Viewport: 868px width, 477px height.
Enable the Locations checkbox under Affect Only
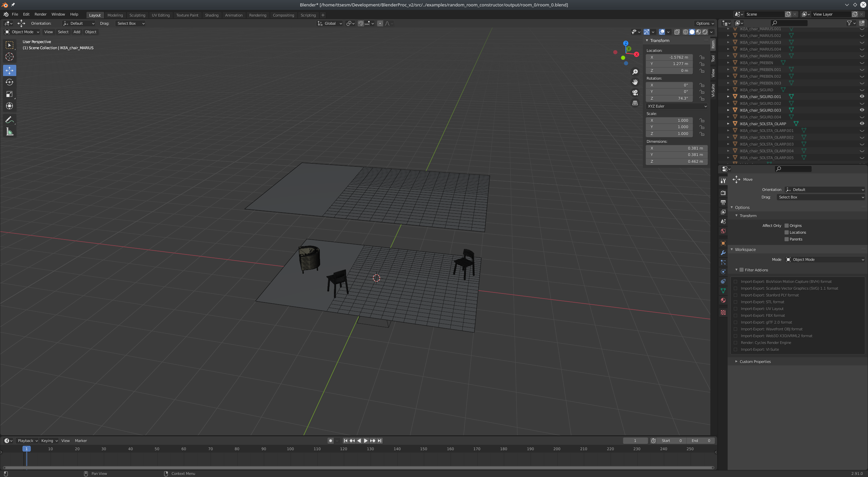[787, 232]
